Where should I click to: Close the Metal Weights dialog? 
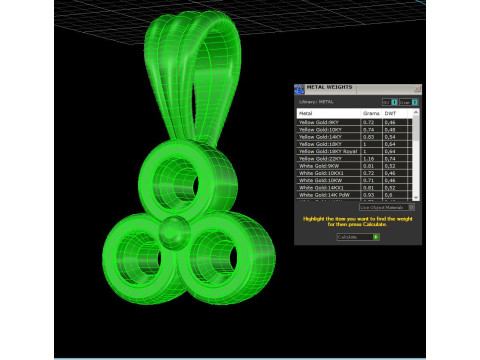point(417,89)
